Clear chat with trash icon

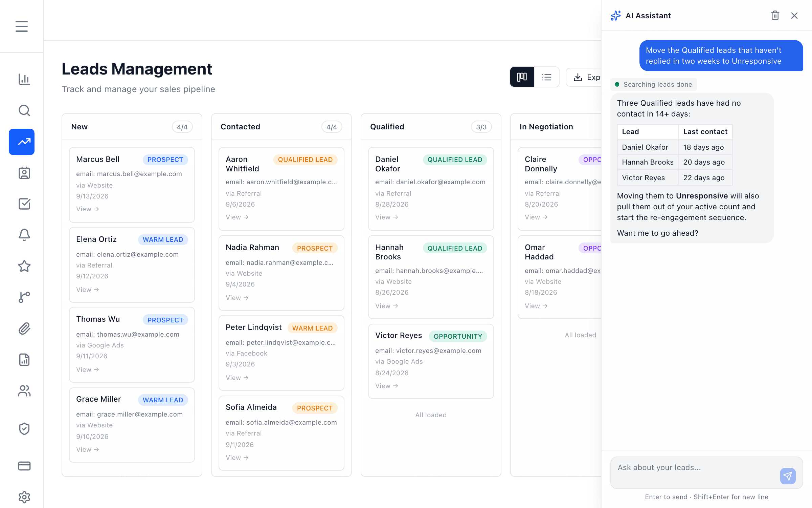[775, 16]
